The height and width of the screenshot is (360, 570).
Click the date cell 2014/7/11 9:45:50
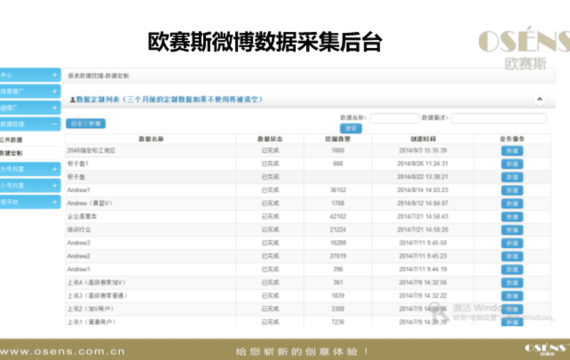tap(423, 243)
